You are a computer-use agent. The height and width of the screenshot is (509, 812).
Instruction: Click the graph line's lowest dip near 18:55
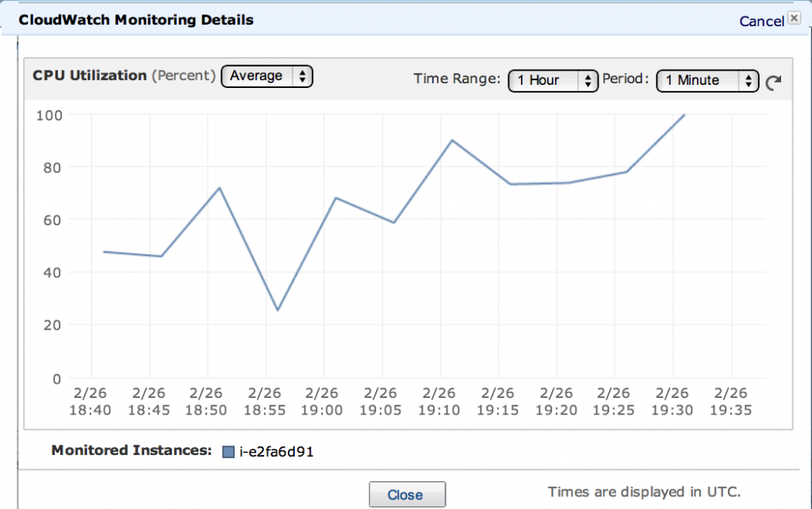[278, 310]
